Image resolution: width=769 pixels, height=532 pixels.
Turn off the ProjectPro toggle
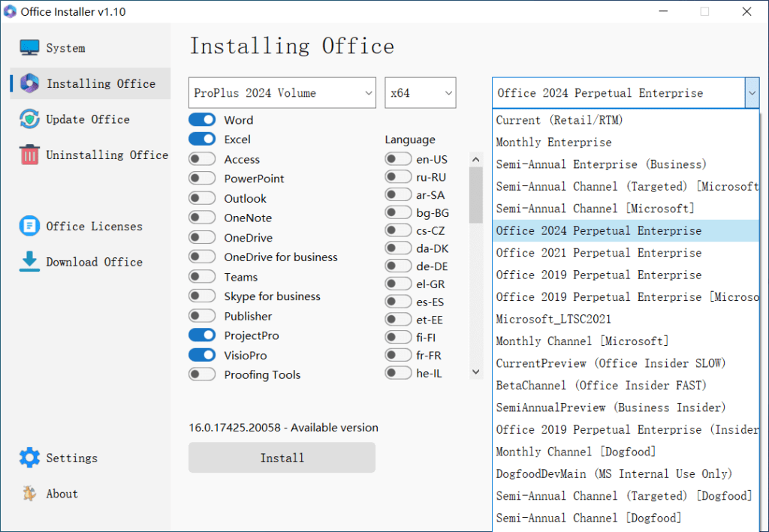tap(202, 335)
